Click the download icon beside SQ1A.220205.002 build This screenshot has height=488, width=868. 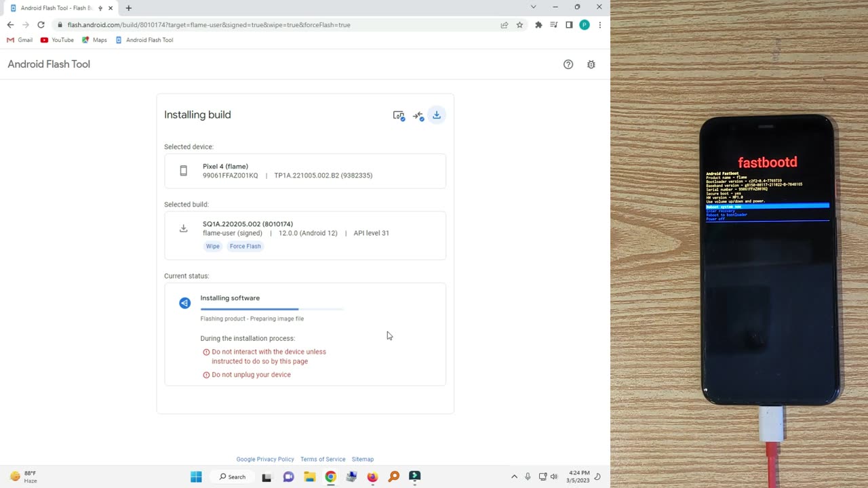183,228
